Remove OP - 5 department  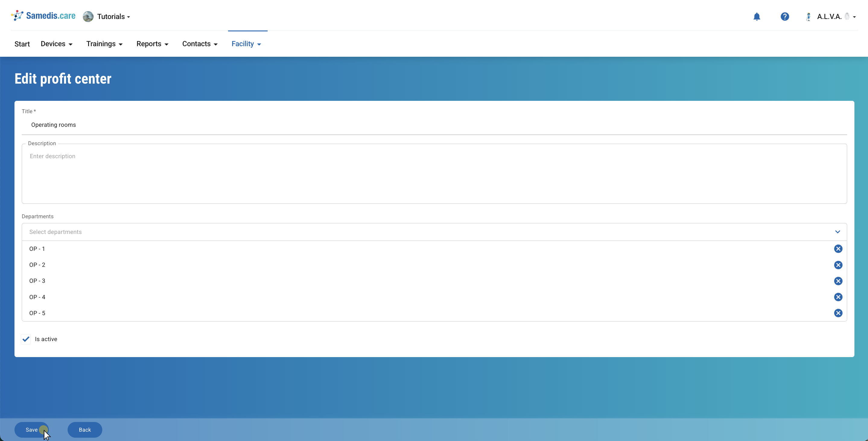coord(838,313)
